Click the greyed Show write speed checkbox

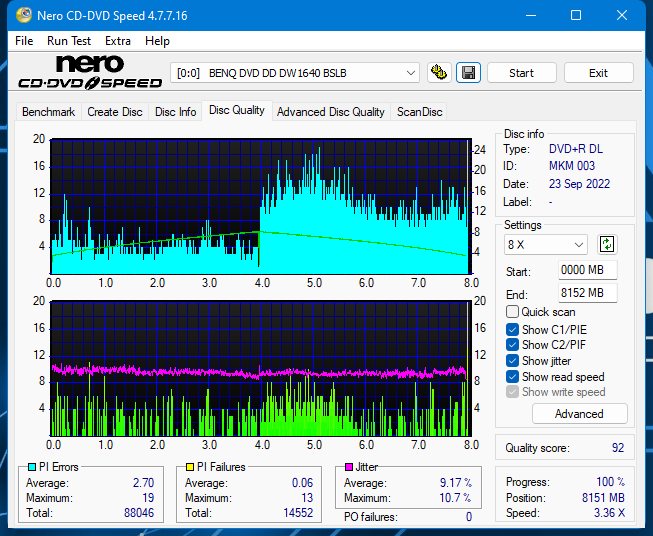(512, 392)
